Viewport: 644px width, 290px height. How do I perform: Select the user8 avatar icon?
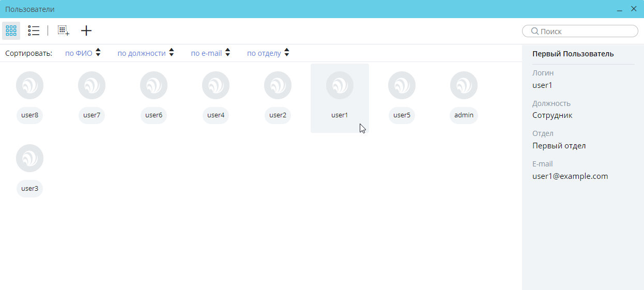click(30, 85)
